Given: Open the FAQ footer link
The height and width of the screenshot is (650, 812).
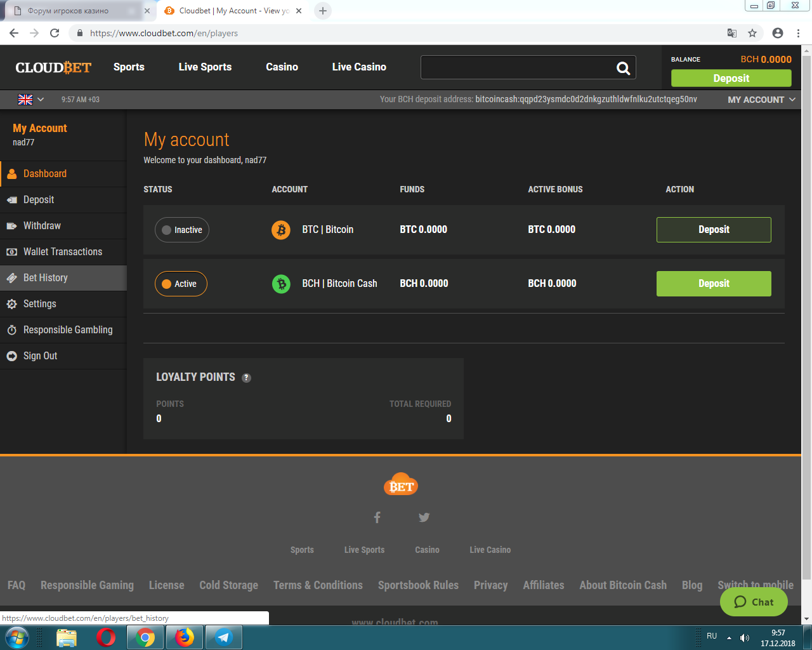Looking at the screenshot, I should (16, 585).
